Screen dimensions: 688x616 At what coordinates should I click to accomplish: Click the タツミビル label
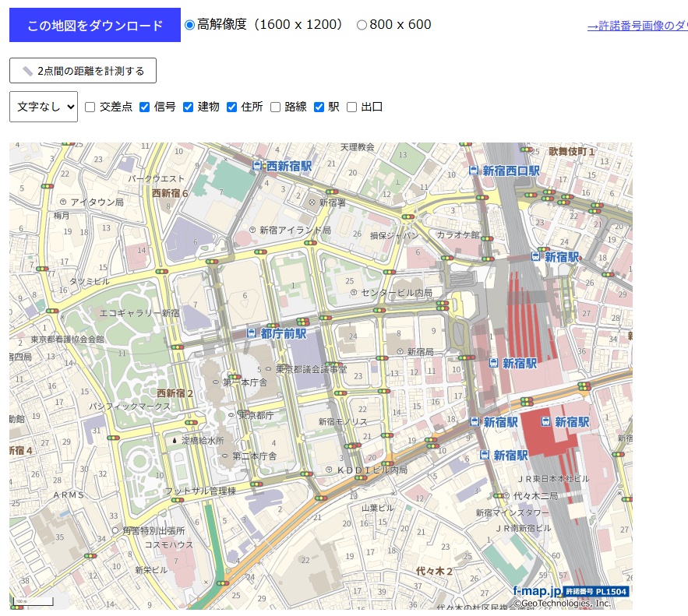(90, 281)
